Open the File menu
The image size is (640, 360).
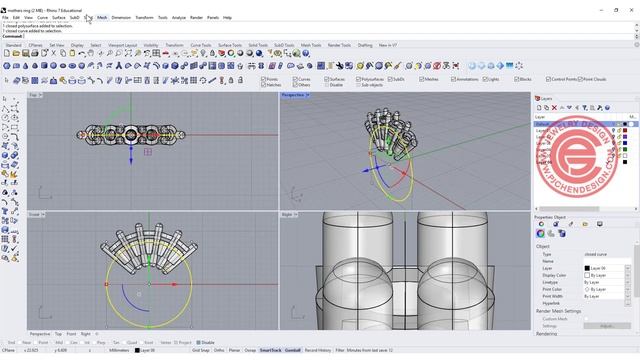point(5,18)
